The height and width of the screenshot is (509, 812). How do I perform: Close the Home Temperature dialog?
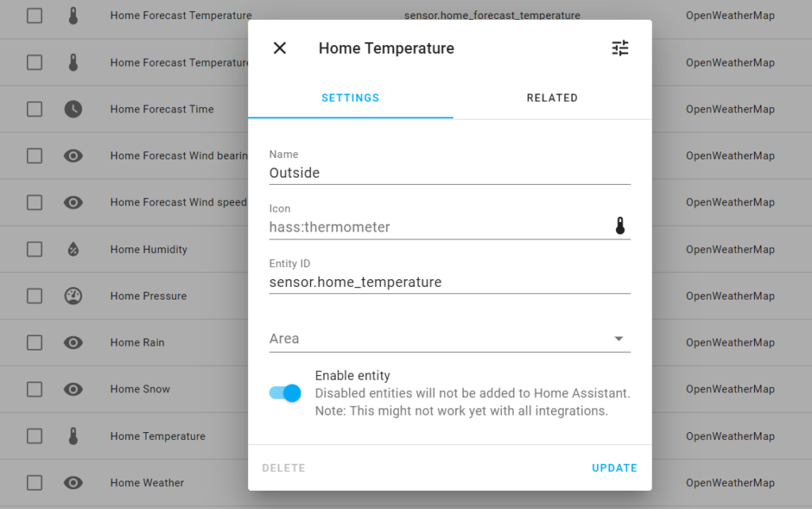pyautogui.click(x=280, y=48)
